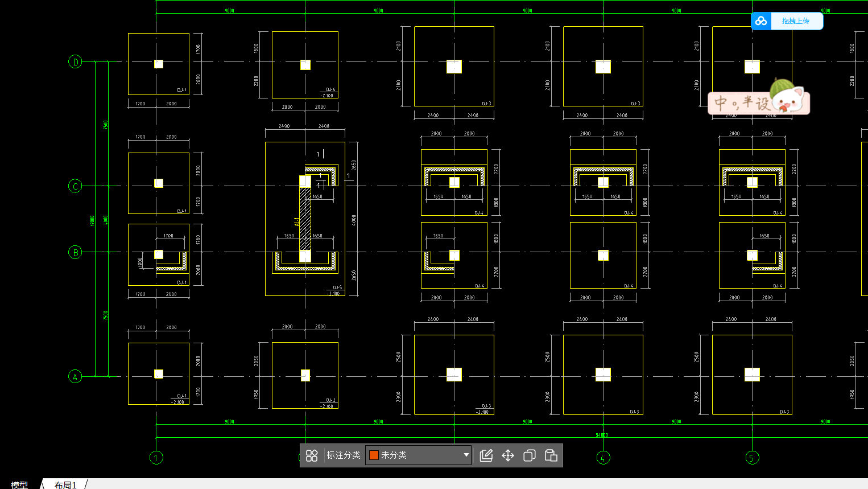Screen dimensions: 868x489
Task: Select the axis bubble labeled B
Action: (x=75, y=252)
